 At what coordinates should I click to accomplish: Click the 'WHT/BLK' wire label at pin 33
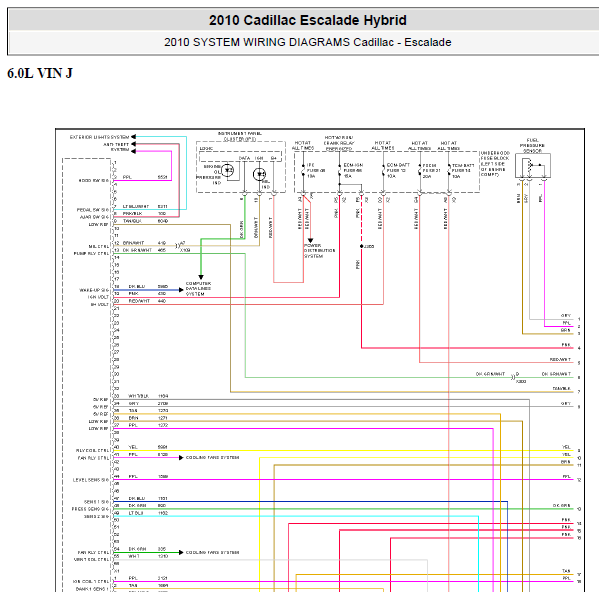pyautogui.click(x=138, y=396)
